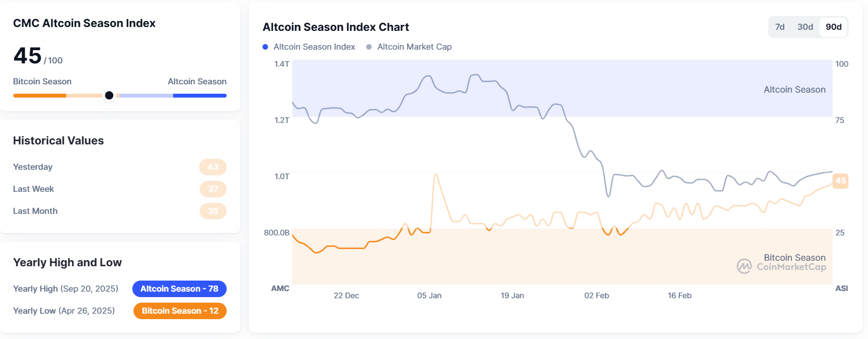
Task: Toggle Altcoin Season Index legend dot
Action: click(x=265, y=47)
